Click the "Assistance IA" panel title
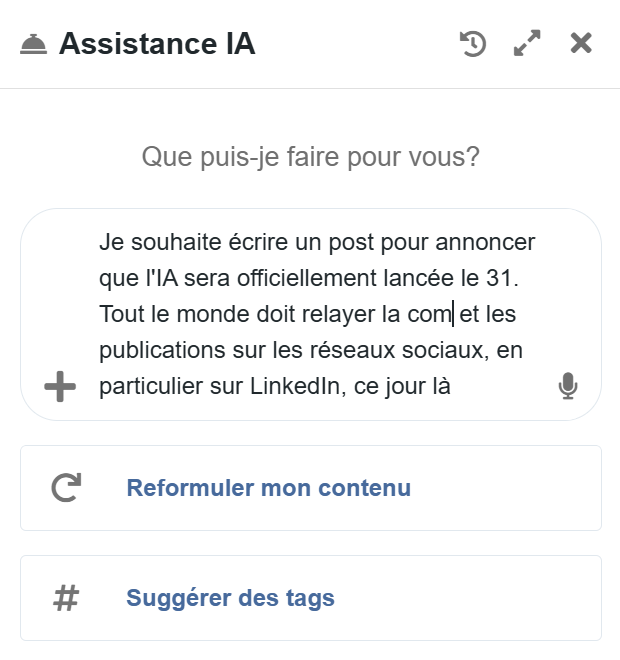620x660 pixels. click(x=157, y=44)
